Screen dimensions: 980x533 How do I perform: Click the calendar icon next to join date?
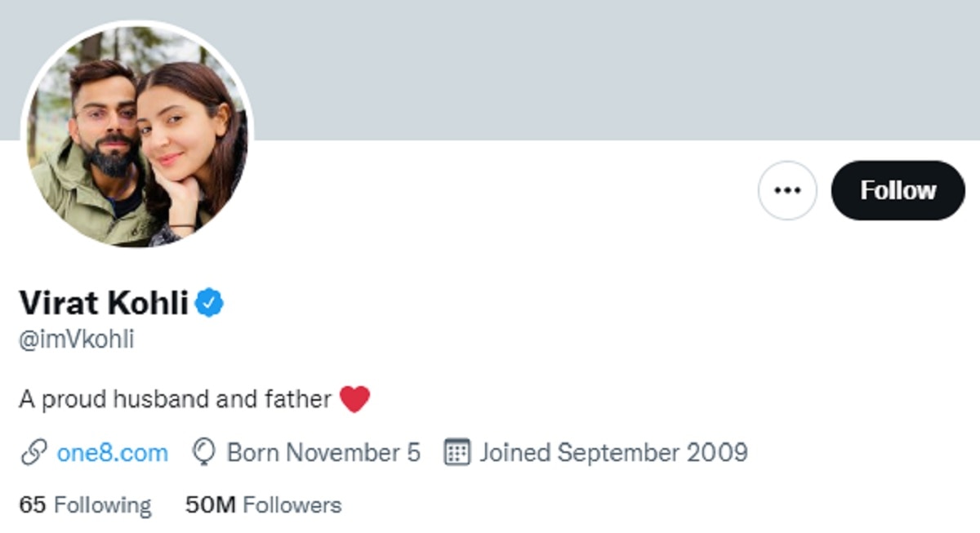click(x=459, y=451)
